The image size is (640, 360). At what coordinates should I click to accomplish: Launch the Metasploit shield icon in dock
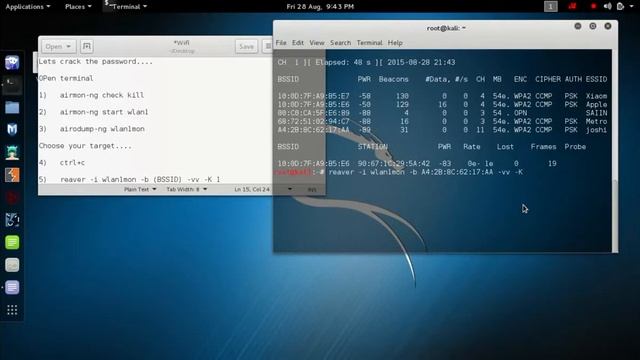point(12,130)
